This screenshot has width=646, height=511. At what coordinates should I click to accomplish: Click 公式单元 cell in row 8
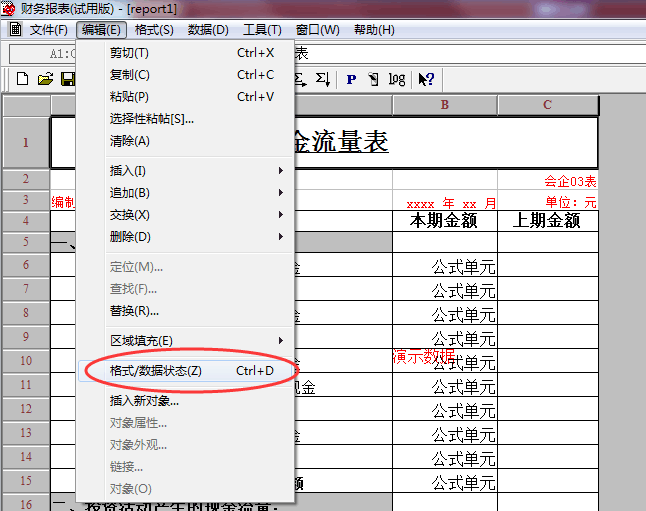click(x=445, y=313)
